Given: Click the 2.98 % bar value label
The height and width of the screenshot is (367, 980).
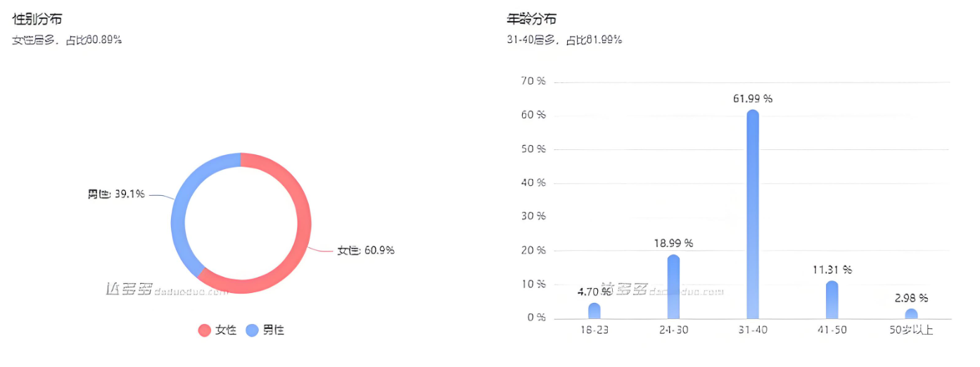Looking at the screenshot, I should coord(911,298).
